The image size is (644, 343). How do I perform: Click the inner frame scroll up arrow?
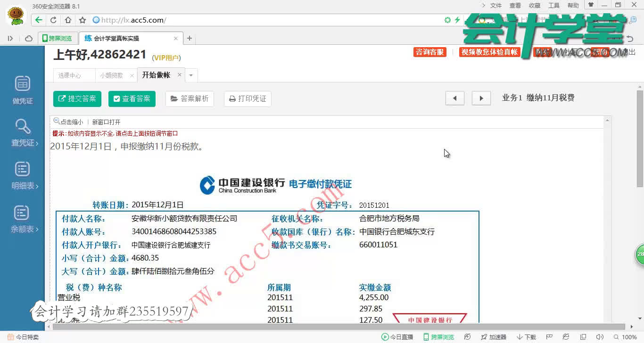[608, 121]
